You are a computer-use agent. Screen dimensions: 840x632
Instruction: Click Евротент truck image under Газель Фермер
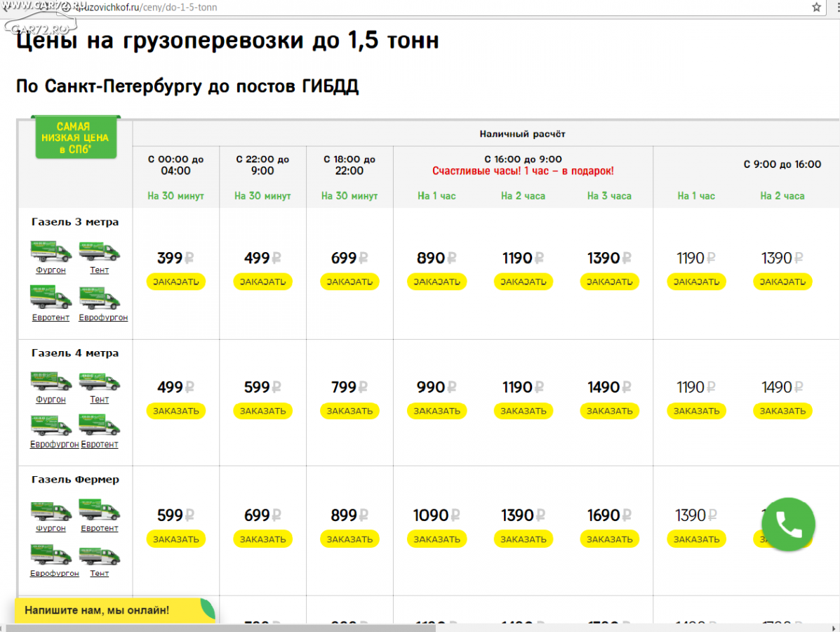point(100,510)
